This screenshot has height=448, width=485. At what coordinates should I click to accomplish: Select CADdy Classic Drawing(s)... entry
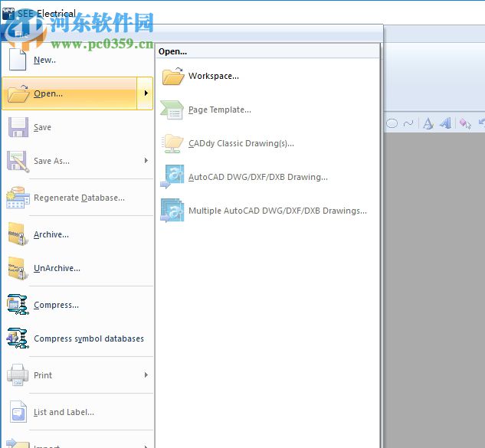[x=241, y=143]
